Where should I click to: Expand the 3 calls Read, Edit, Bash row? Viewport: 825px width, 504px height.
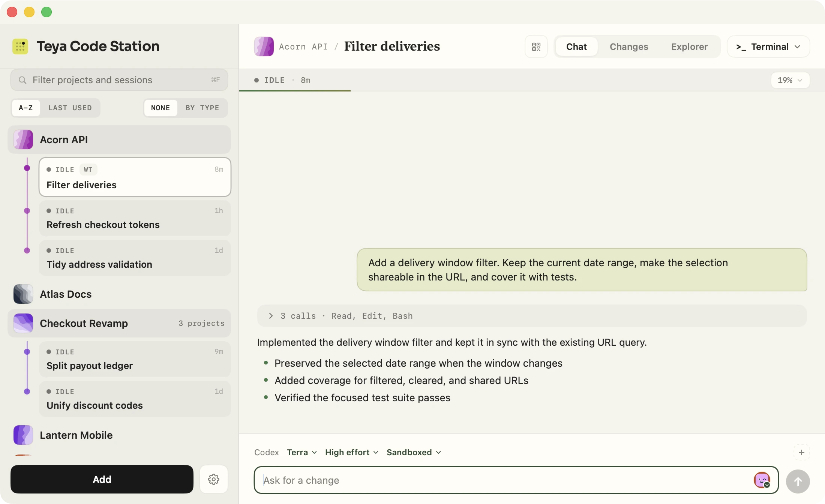[532, 316]
